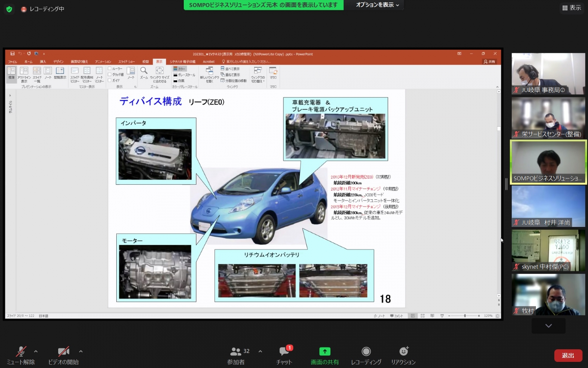Open Notes Page view in presentation views group
The height and width of the screenshot is (368, 588).
point(48,73)
